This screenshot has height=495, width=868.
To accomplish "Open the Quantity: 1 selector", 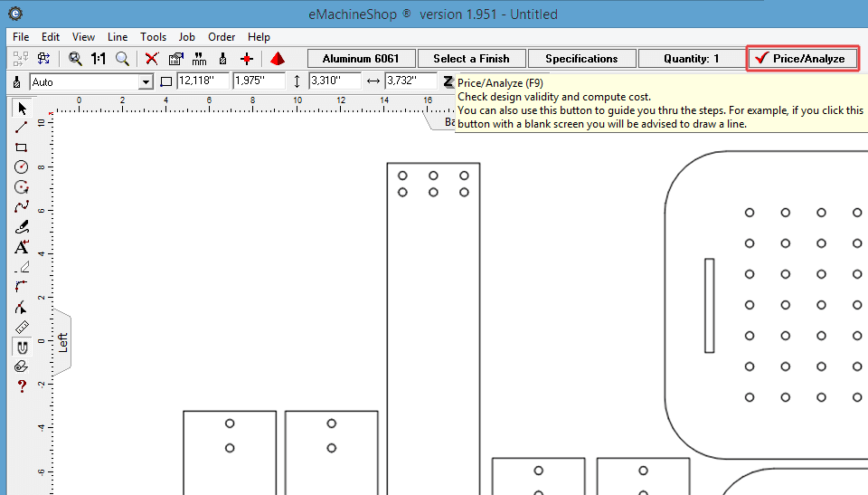I will click(x=691, y=59).
